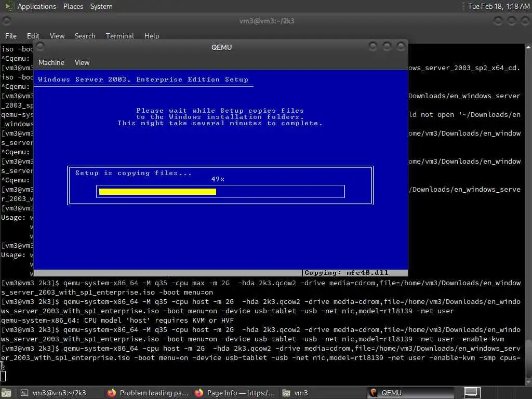Click the yellow setup progress bar

coord(157,192)
